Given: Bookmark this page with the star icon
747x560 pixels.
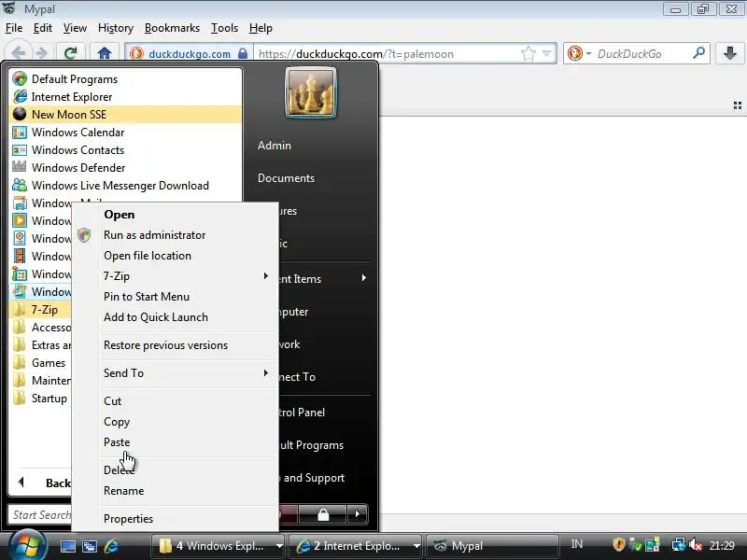Looking at the screenshot, I should coord(528,53).
